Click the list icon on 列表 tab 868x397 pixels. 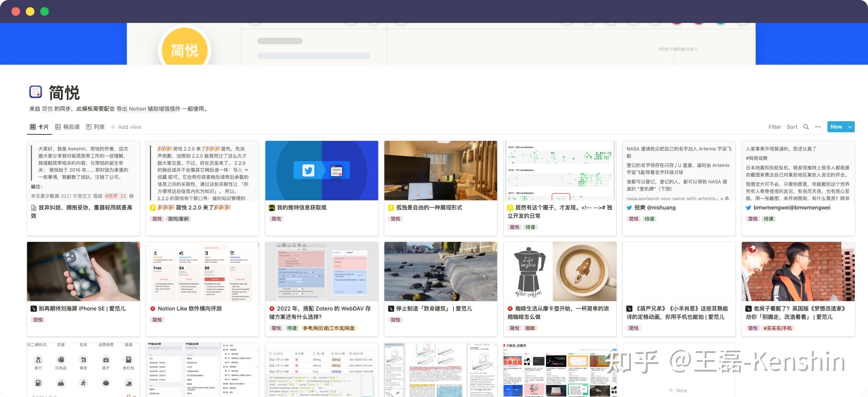coord(89,127)
